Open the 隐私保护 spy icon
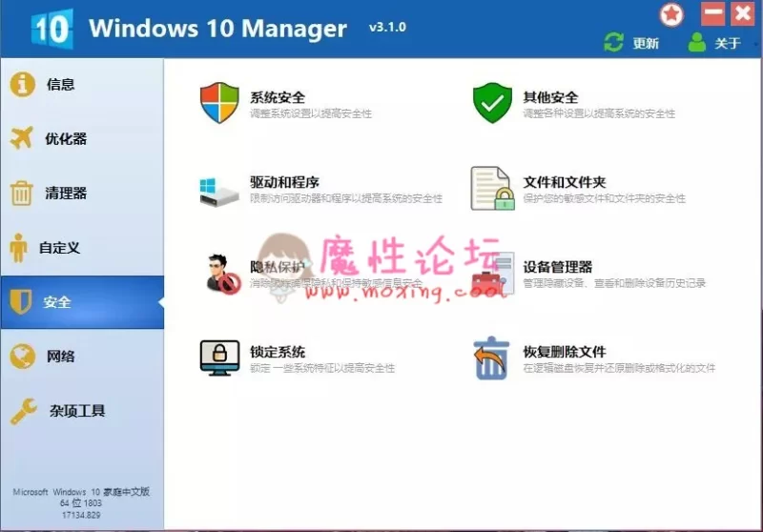Image resolution: width=763 pixels, height=532 pixels. [223, 275]
